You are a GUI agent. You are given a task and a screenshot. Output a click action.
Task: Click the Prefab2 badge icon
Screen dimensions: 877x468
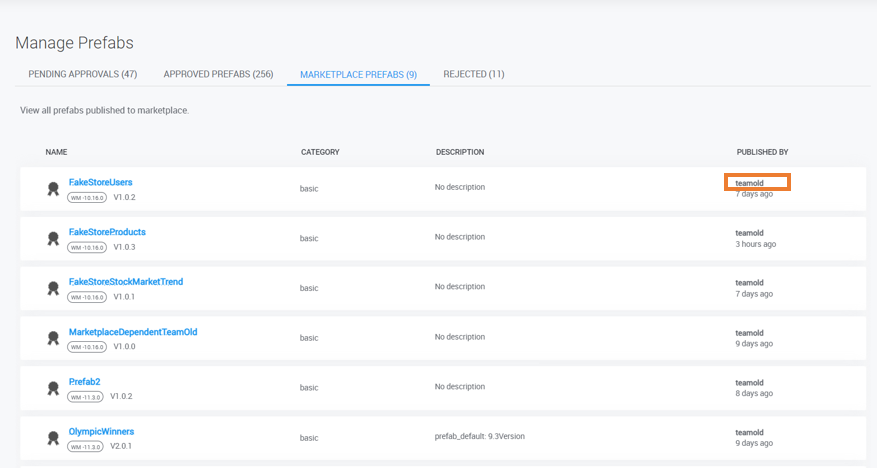coord(53,388)
